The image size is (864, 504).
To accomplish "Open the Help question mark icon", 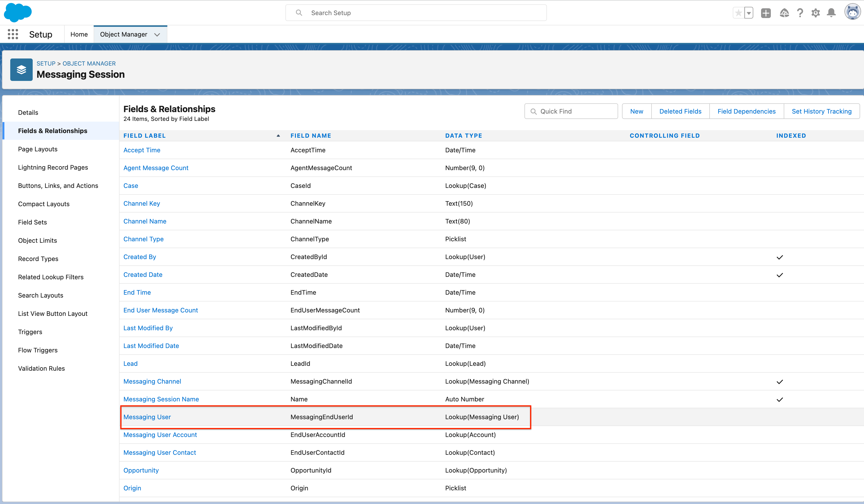I will [x=800, y=13].
